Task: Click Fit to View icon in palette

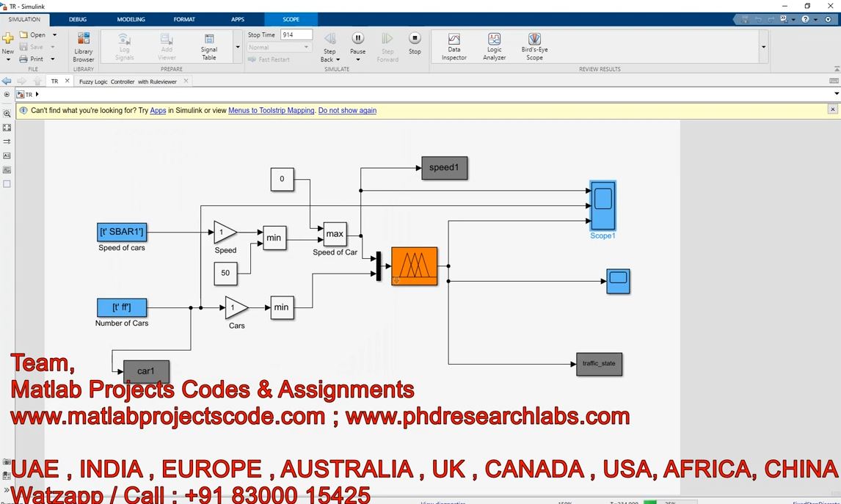Action: (7, 128)
